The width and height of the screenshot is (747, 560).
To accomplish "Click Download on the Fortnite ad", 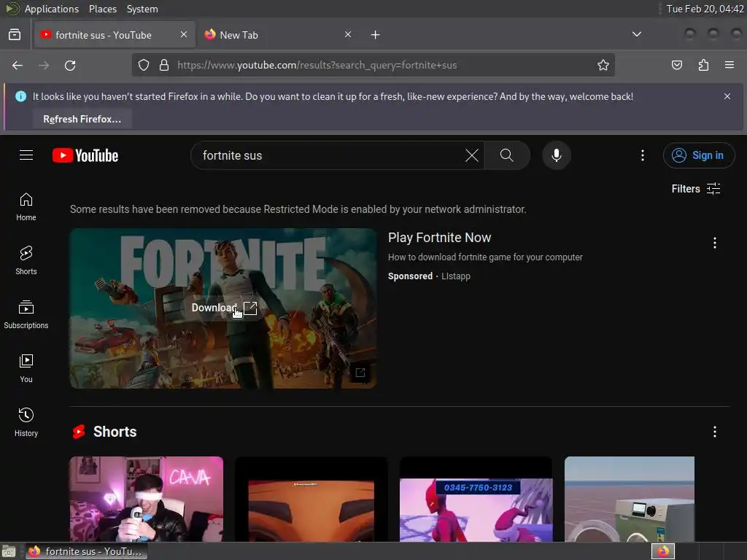I will pyautogui.click(x=224, y=308).
